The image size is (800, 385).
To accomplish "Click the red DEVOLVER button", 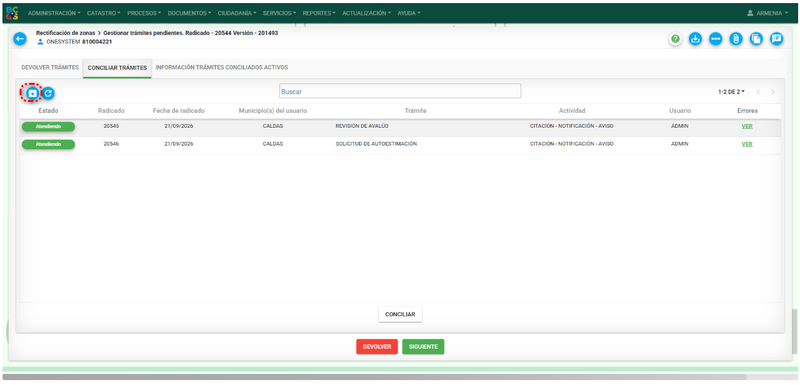I will 377,347.
